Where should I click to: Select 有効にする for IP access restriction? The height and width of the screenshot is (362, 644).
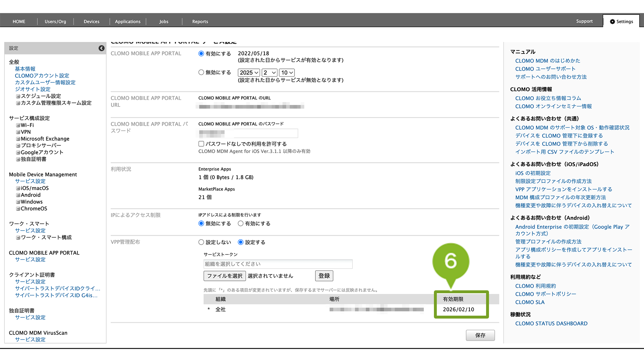click(241, 224)
